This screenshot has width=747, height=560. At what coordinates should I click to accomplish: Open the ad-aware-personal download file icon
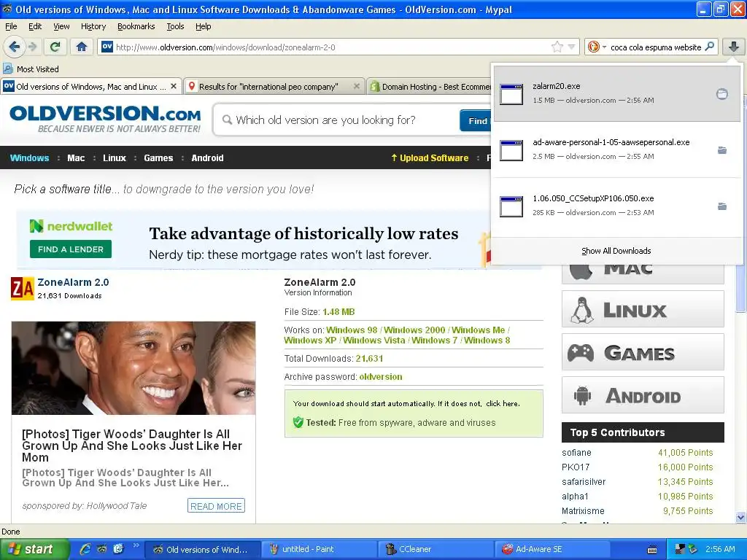coord(511,150)
